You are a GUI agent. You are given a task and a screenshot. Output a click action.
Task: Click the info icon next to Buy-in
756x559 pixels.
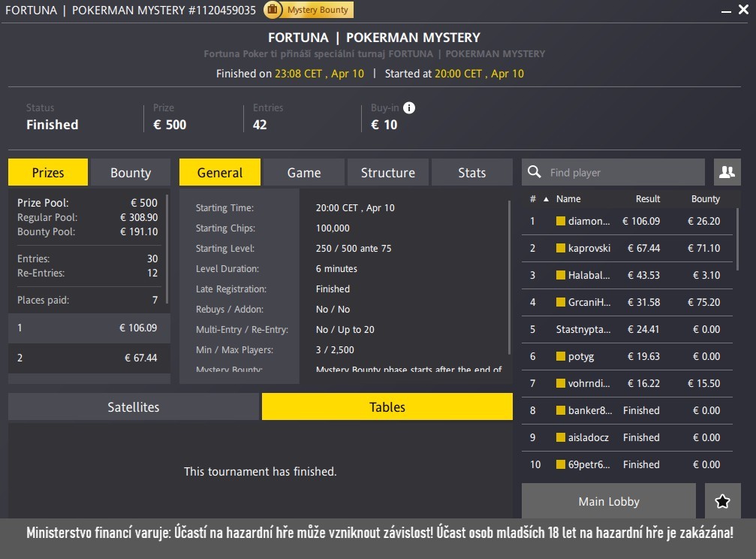click(409, 107)
